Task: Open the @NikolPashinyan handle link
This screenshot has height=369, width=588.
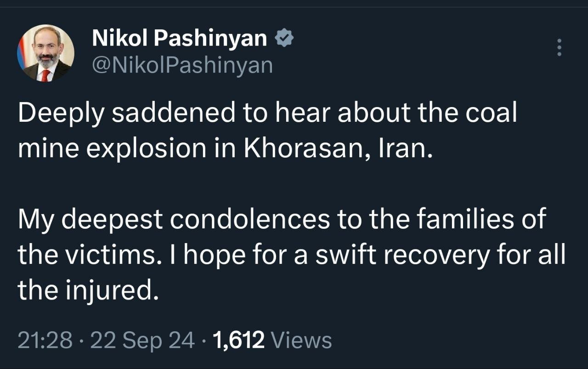Action: pyautogui.click(x=182, y=65)
